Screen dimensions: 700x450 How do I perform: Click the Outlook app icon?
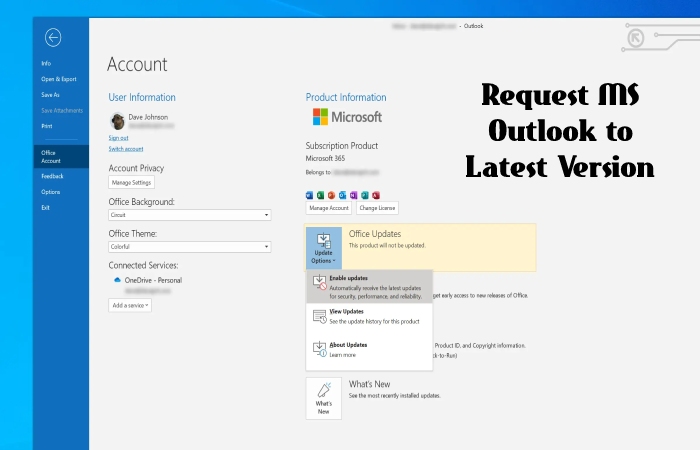342,195
